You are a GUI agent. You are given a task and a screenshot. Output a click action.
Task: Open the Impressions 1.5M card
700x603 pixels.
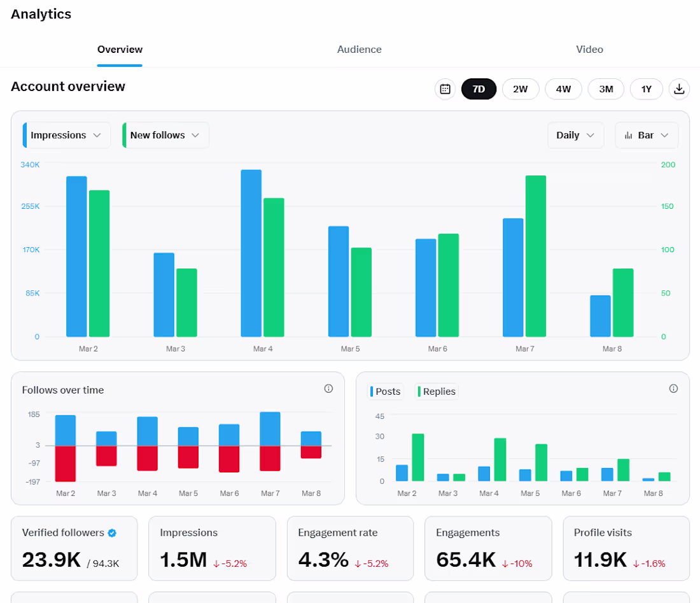click(212, 548)
